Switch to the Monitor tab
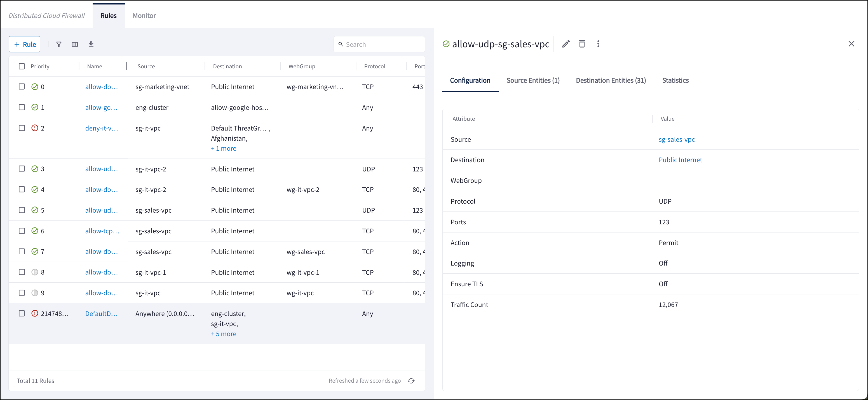The image size is (868, 400). click(144, 15)
